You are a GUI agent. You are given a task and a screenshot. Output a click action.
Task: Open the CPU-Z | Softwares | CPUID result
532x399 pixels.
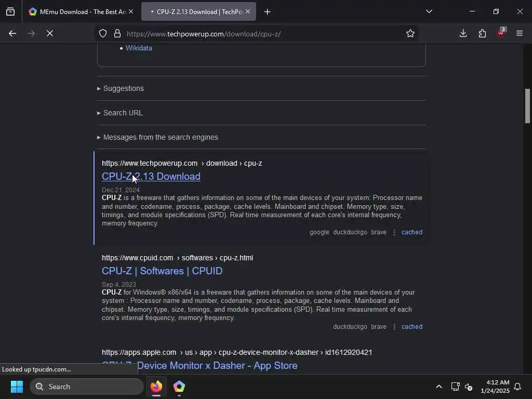pos(162,271)
